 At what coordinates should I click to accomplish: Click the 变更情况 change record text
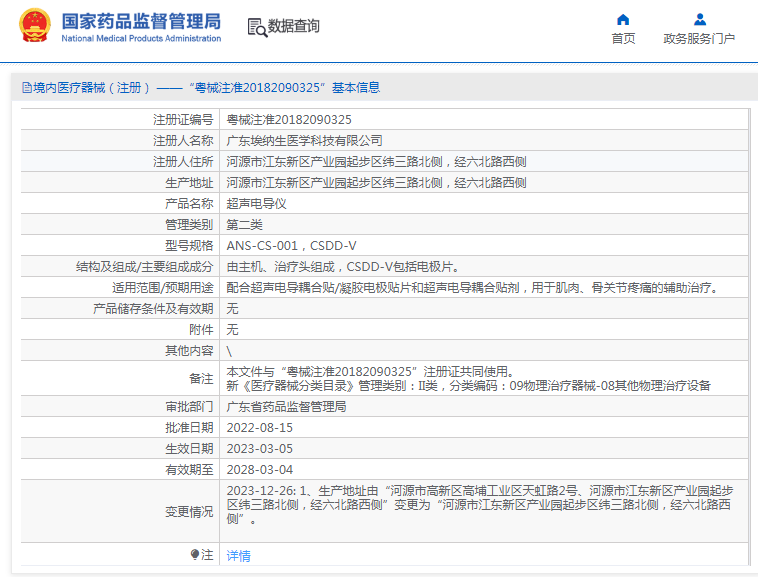480,505
